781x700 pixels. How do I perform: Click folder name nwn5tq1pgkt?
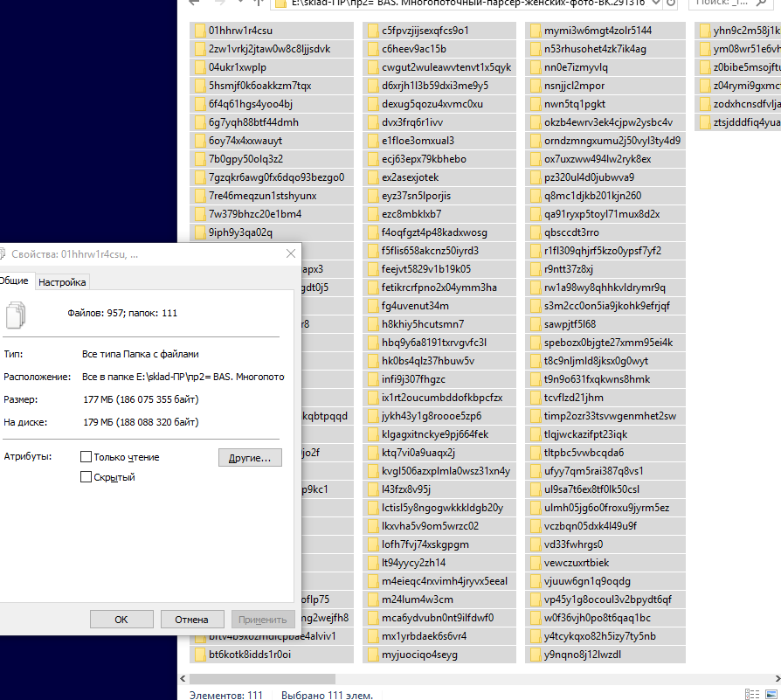click(575, 104)
